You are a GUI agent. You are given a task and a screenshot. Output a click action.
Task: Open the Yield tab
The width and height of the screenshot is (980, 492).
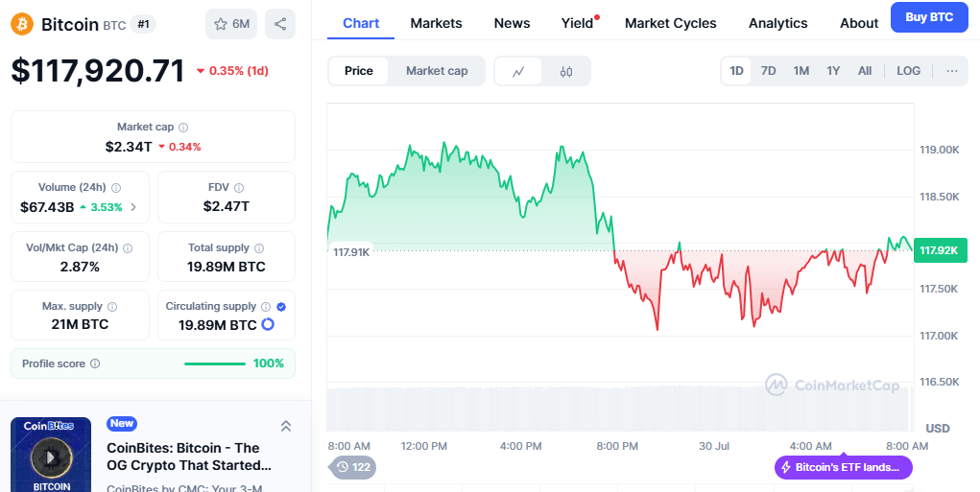577,23
